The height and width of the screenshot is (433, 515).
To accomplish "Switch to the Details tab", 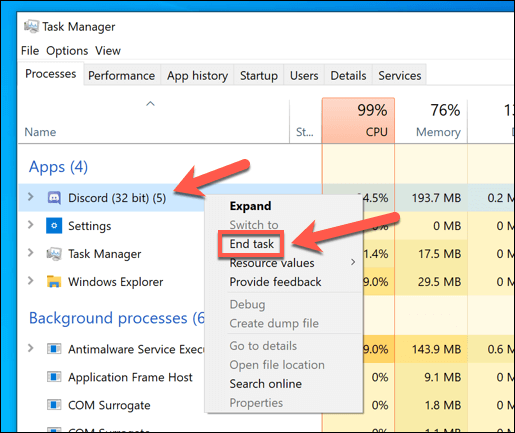I will point(348,76).
